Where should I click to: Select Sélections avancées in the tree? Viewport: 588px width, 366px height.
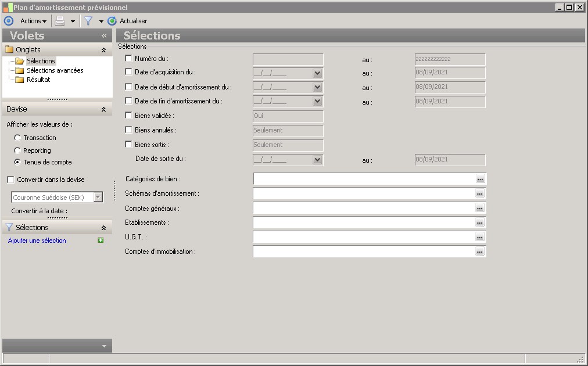tap(55, 70)
